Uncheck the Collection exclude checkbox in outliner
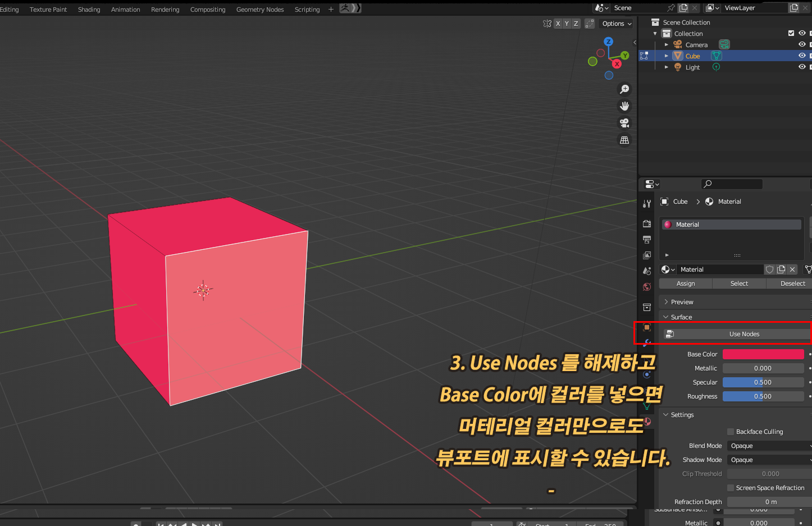 791,33
